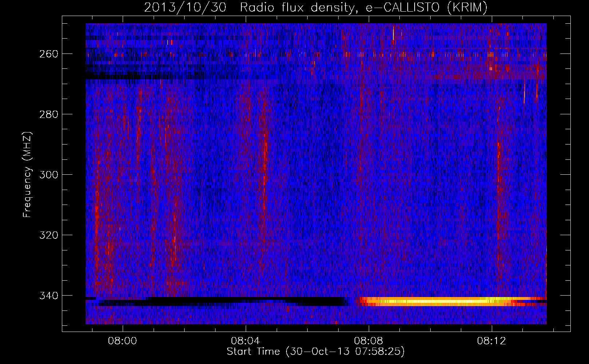Select the 340 frequency tick label
The width and height of the screenshot is (589, 364).
(48, 296)
